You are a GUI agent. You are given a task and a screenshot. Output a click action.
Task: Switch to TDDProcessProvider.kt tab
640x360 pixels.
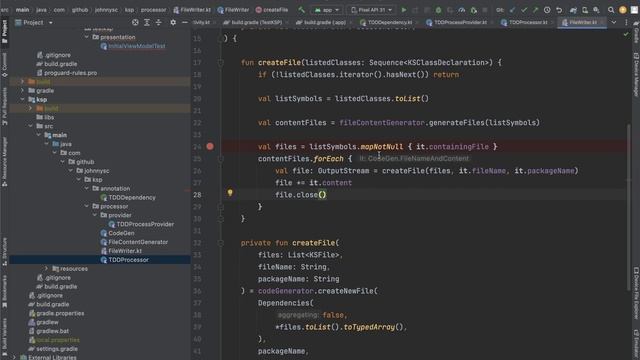[458, 22]
